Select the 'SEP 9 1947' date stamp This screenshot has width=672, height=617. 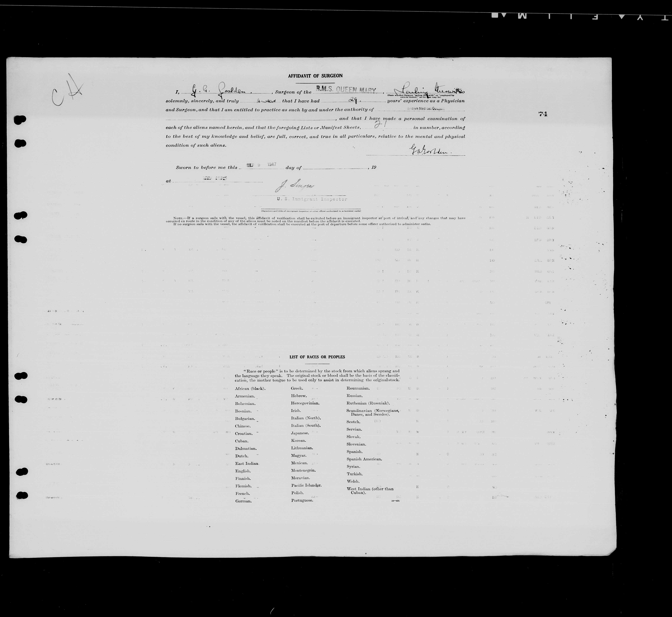[261, 165]
